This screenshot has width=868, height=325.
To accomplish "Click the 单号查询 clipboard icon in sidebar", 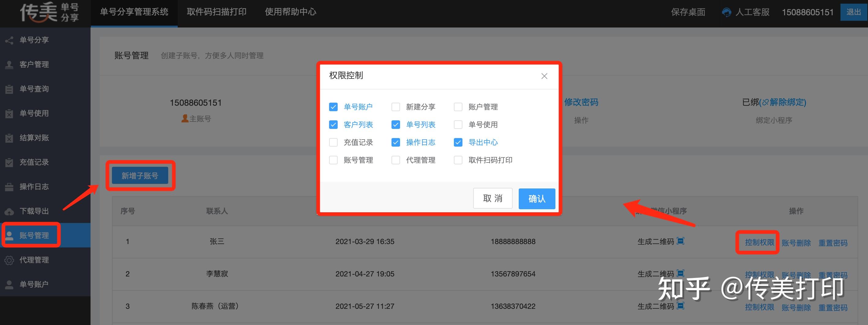I will [9, 89].
